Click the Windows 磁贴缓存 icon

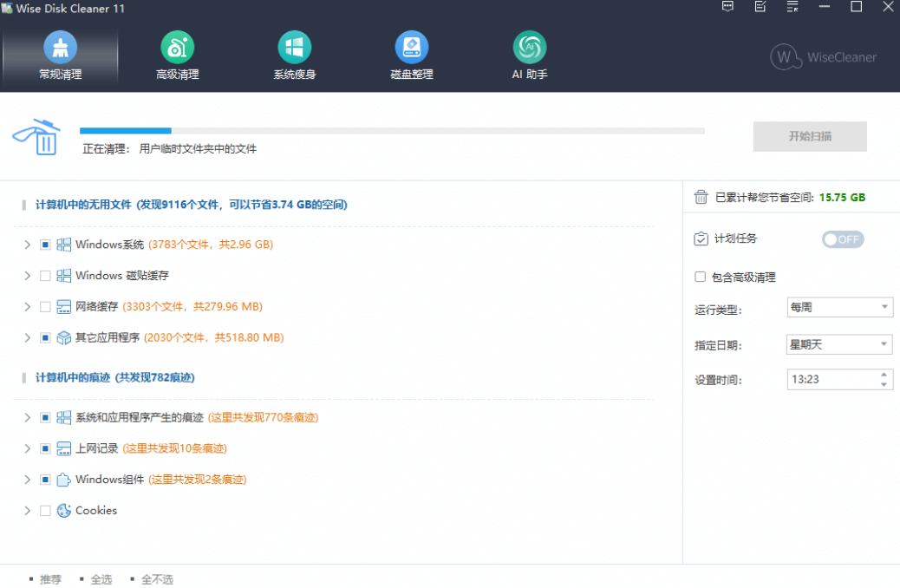(x=63, y=276)
